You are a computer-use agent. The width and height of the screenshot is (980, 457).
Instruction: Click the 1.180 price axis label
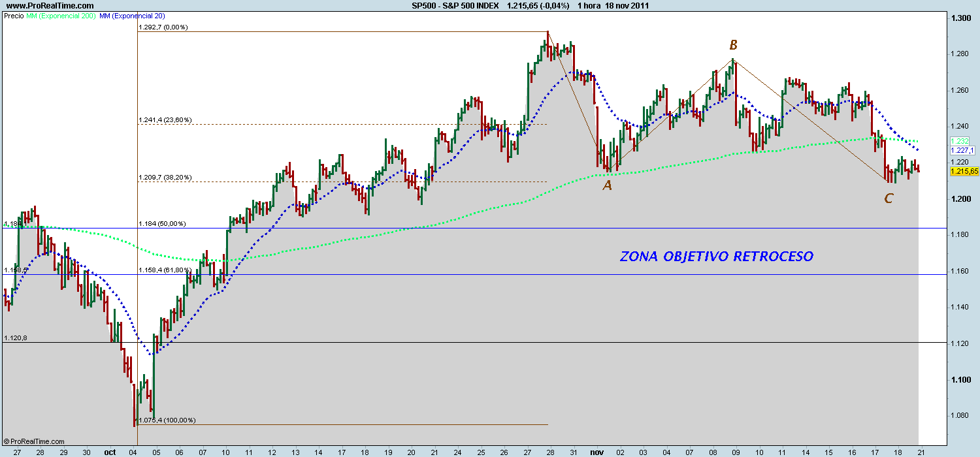point(960,235)
